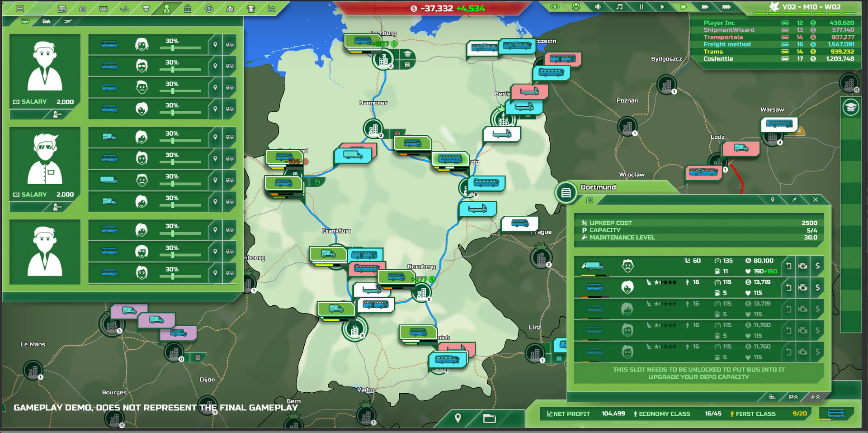
Task: Upgrade Dortmund depot maintenance level
Action: point(815,397)
